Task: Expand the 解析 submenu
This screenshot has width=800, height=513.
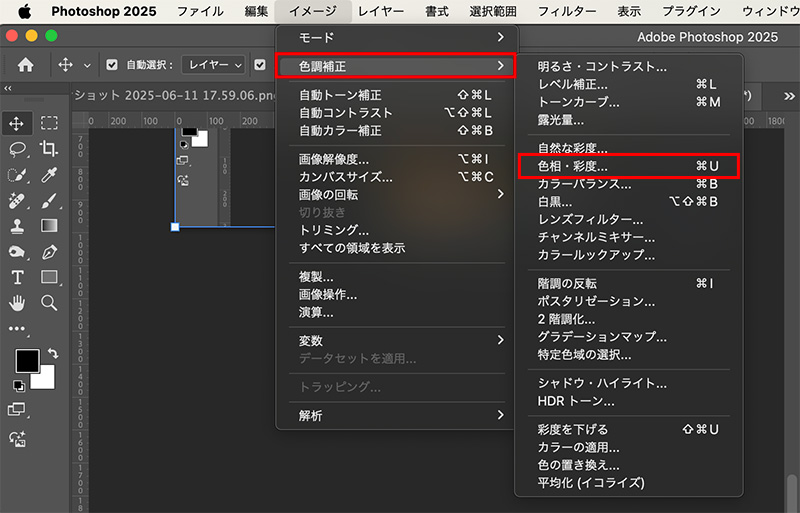Action: pos(397,416)
